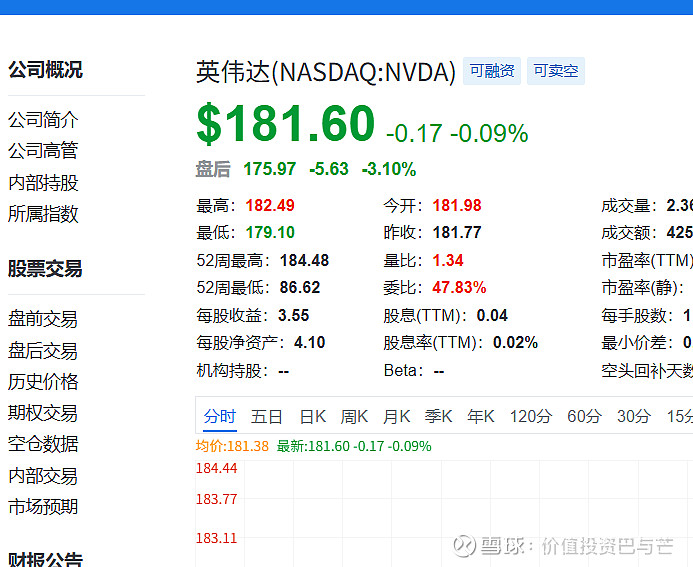This screenshot has height=567, width=693.
Task: Click the 183.11 chart axis label
Action: pyautogui.click(x=217, y=538)
